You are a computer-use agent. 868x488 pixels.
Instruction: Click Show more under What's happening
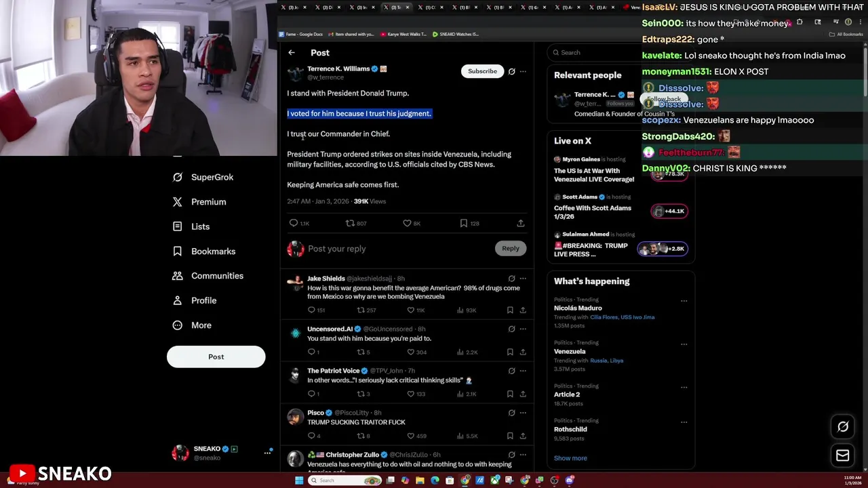pyautogui.click(x=570, y=458)
